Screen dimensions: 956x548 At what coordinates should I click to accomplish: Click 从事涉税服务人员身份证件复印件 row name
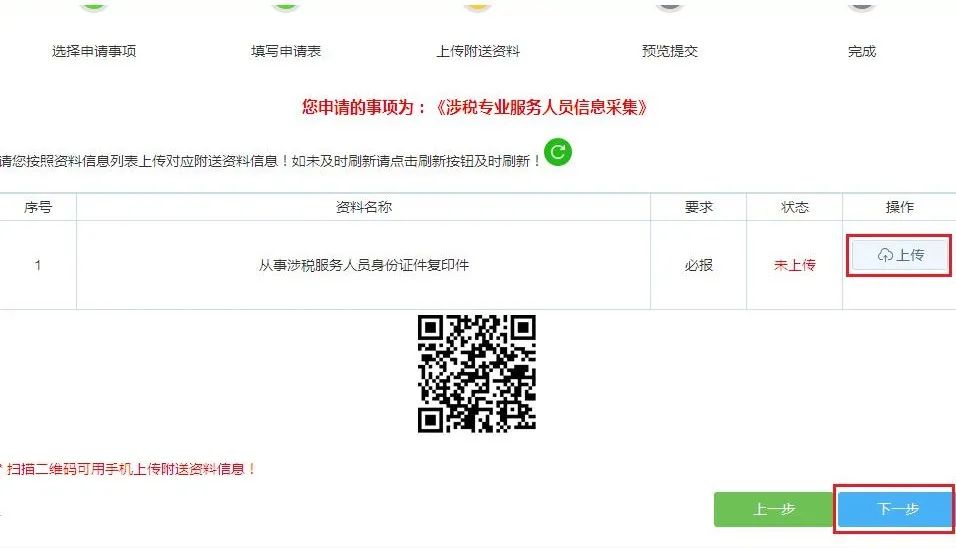[x=363, y=265]
